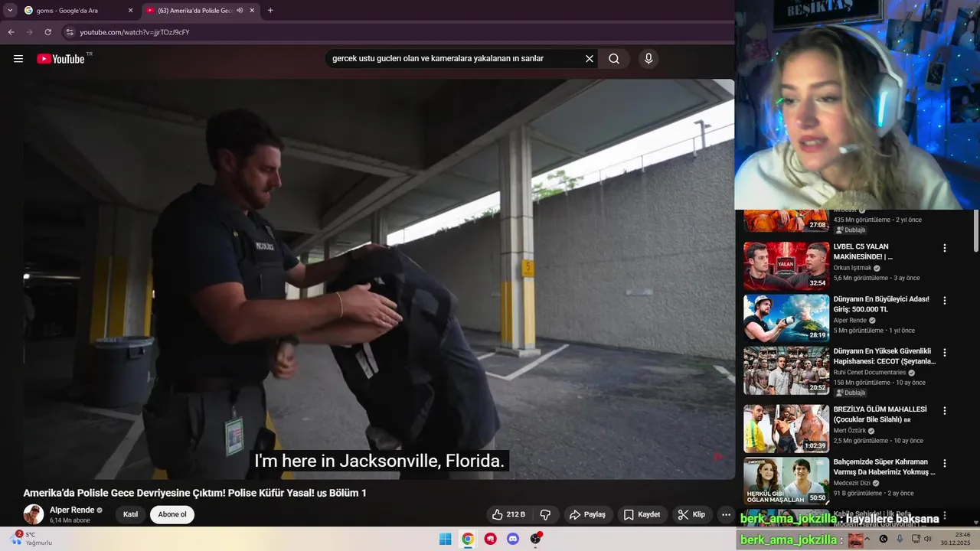This screenshot has height=551, width=980.
Task: Click the microphone icon in the system tray
Action: click(x=900, y=539)
